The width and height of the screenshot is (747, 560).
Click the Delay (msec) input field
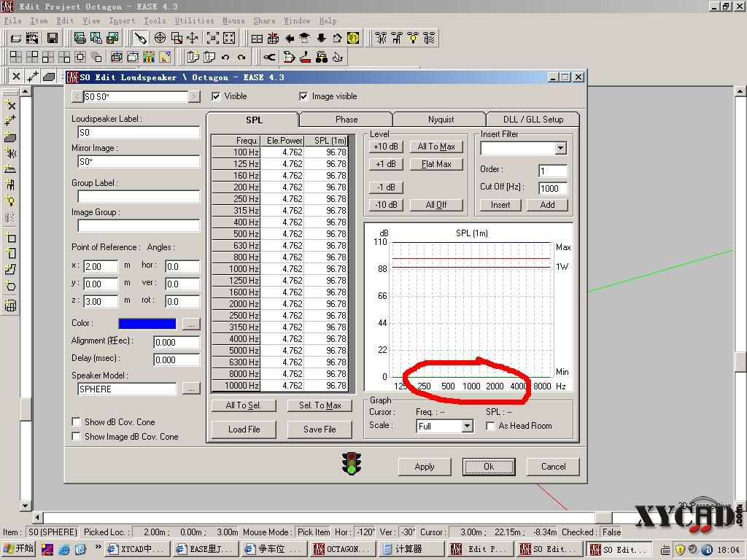(x=177, y=360)
